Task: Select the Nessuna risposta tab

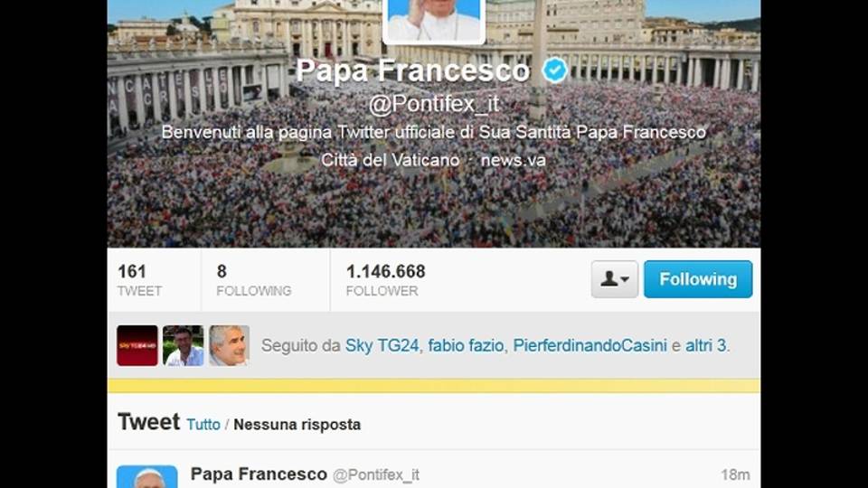Action: pos(297,425)
